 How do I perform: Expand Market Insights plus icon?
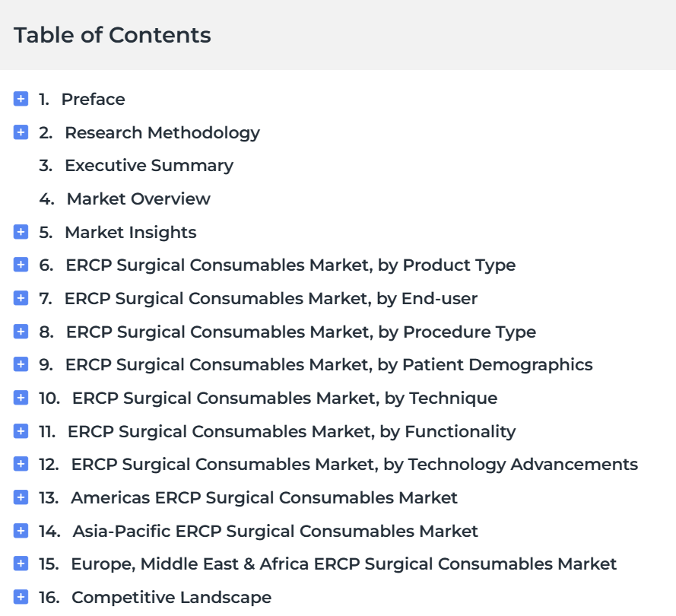pos(21,231)
